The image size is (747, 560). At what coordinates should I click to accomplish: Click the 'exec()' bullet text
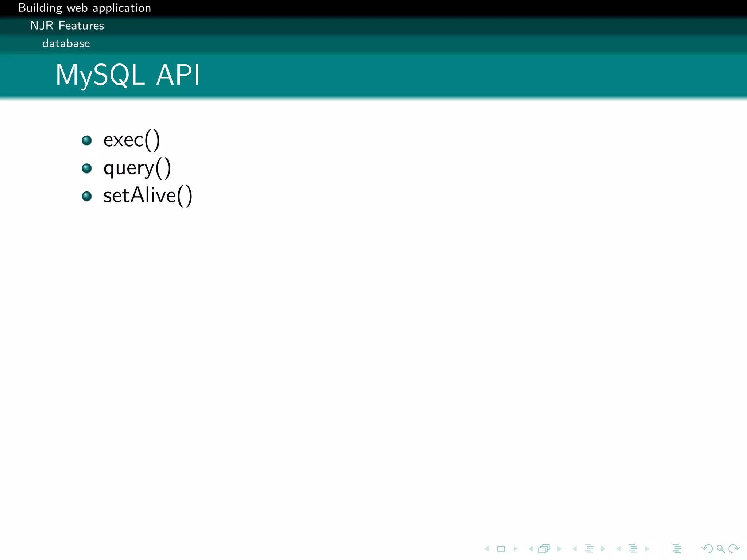point(132,140)
